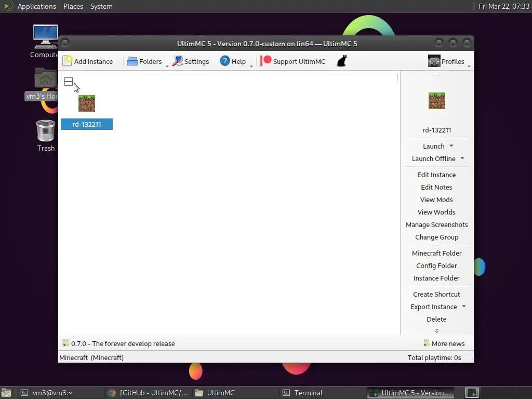The width and height of the screenshot is (532, 399).
Task: Click Change Group
Action: point(436,237)
